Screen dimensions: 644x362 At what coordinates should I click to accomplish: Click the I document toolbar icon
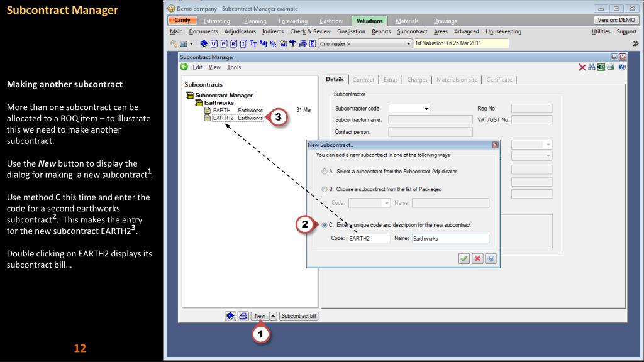(243, 43)
